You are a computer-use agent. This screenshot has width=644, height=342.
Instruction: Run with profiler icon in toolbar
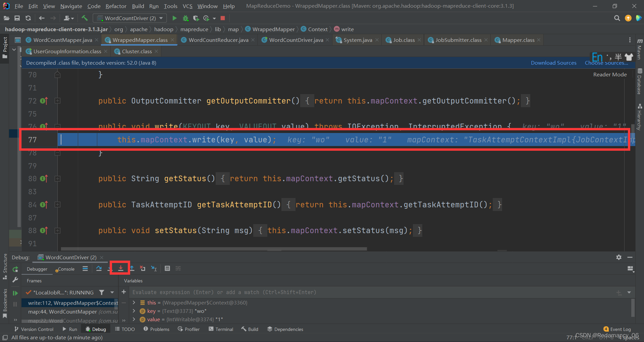tap(206, 18)
